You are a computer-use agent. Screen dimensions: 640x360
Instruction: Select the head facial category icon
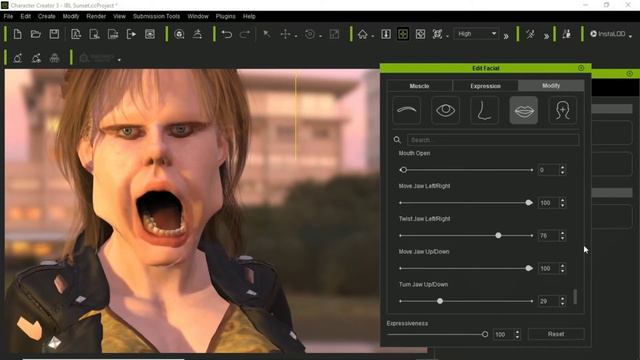click(x=562, y=110)
